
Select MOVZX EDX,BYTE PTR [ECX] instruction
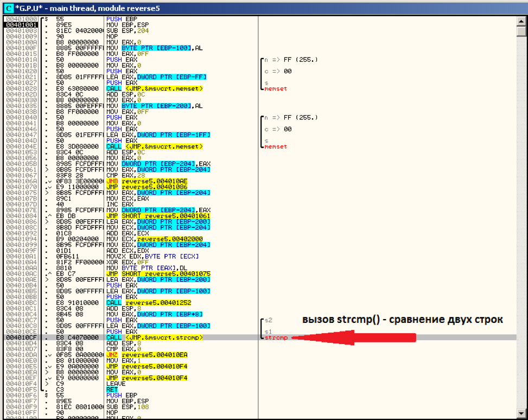coord(152,256)
